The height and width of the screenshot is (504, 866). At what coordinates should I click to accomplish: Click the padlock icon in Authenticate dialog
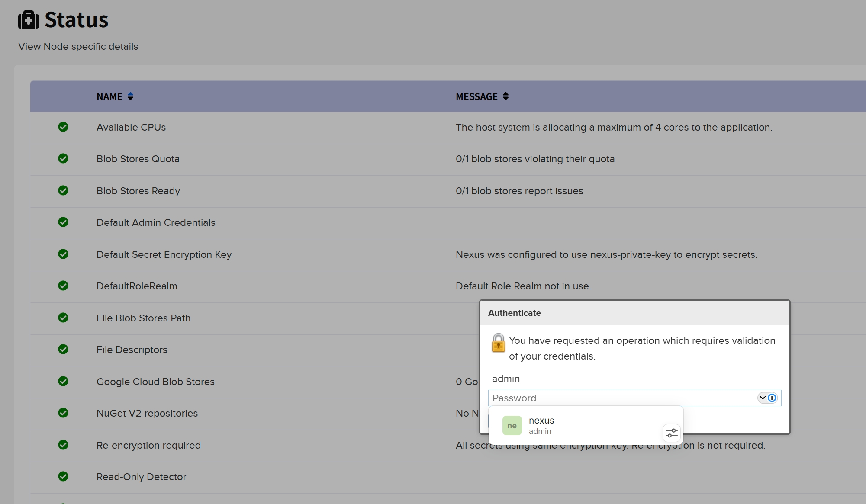(498, 343)
